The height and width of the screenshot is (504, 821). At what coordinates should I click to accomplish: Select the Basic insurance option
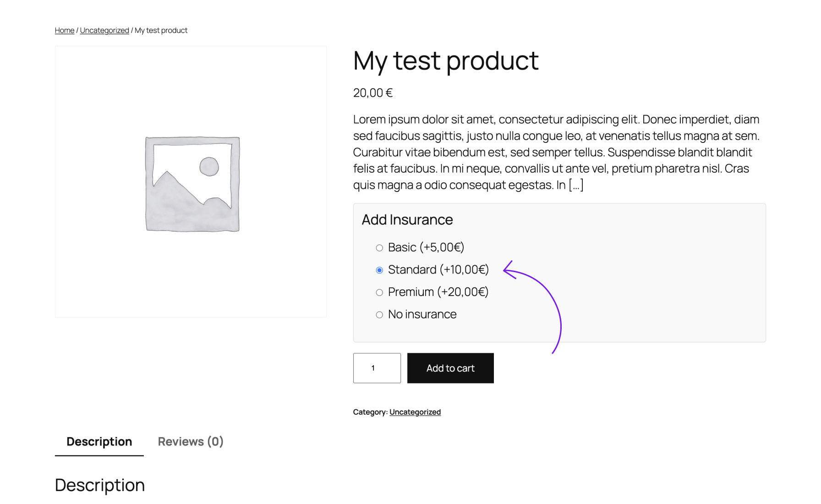(379, 247)
